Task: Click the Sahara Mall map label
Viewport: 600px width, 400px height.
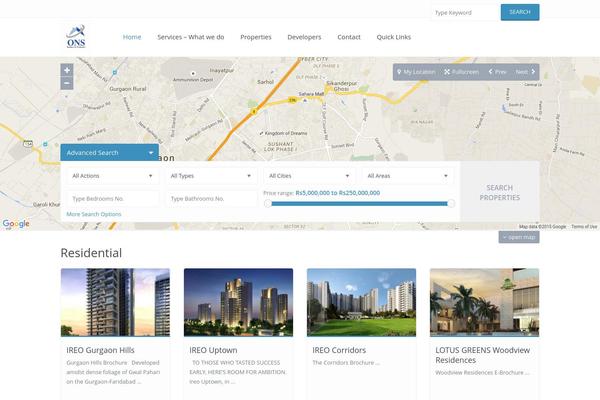Action: point(311,94)
